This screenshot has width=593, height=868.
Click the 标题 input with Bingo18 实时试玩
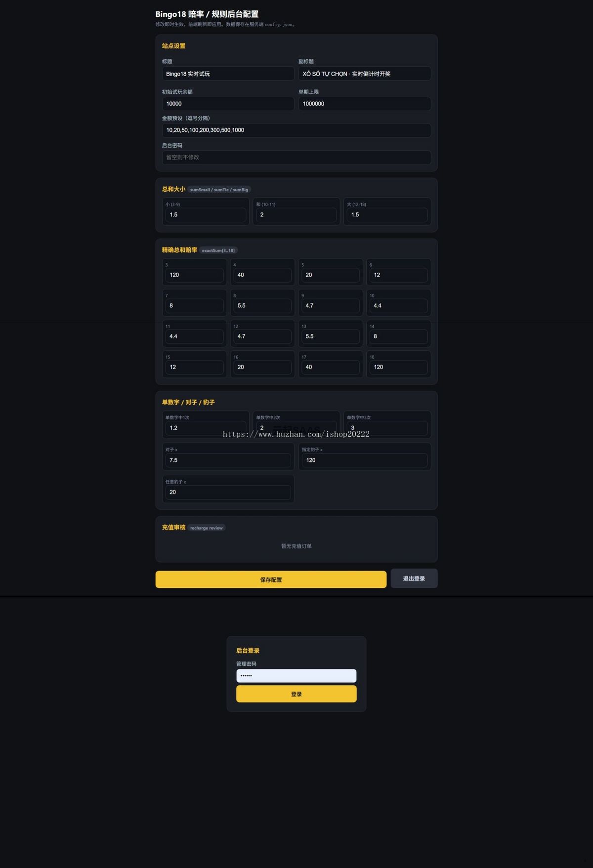[x=228, y=74]
